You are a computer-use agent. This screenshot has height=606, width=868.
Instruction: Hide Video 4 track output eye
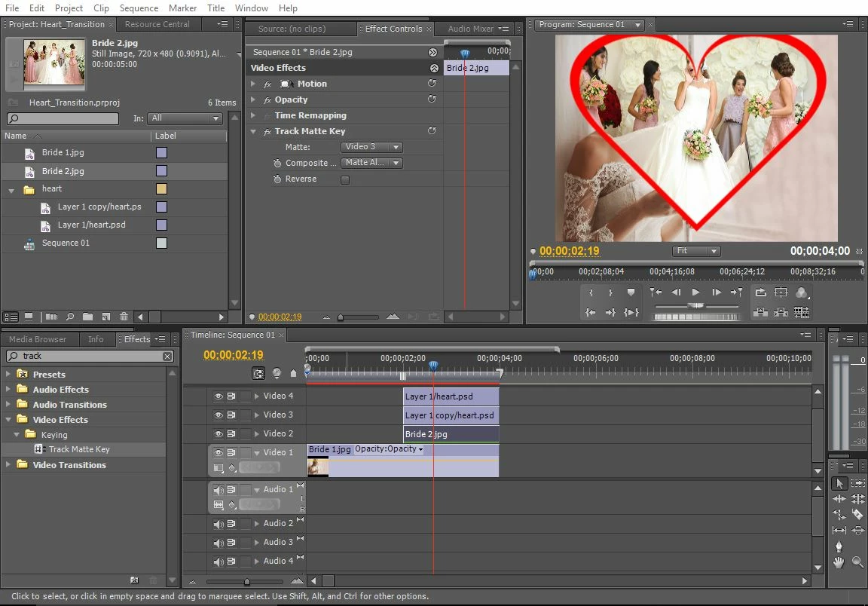pyautogui.click(x=219, y=396)
